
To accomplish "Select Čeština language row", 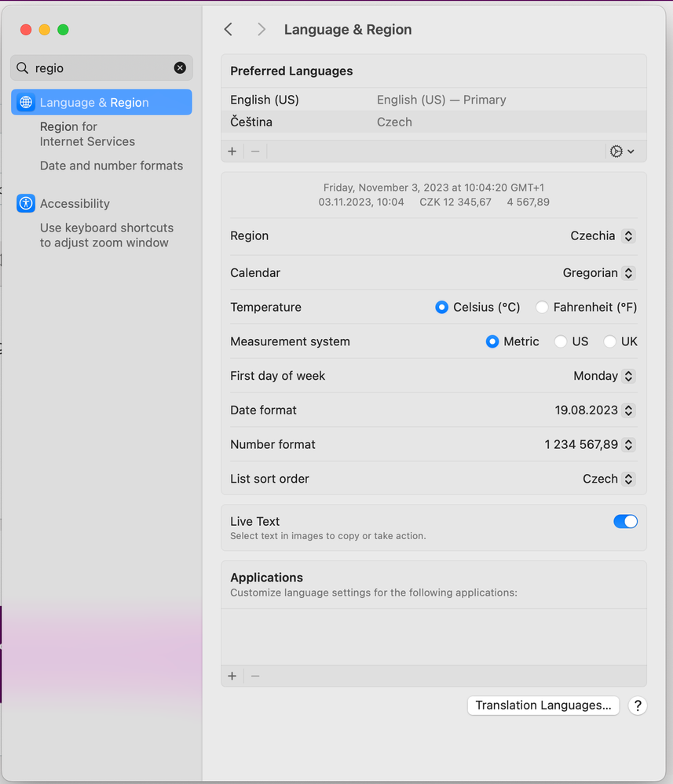I will [x=433, y=122].
